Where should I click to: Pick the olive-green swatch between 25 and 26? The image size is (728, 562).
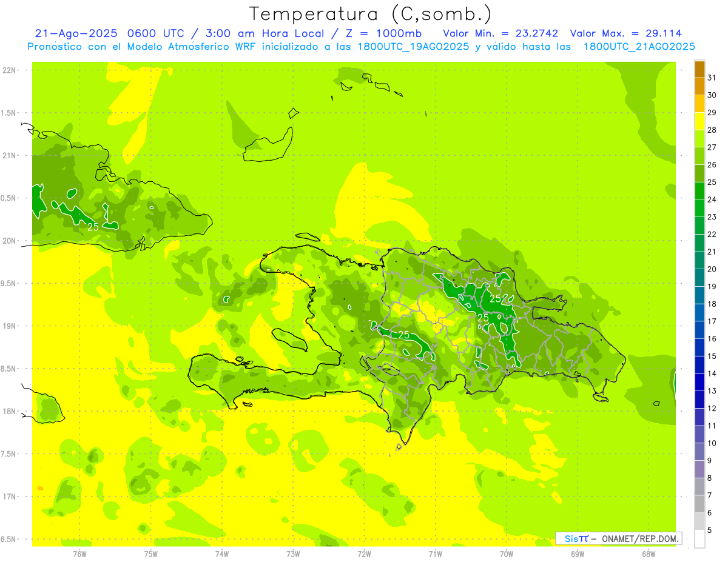coord(699,173)
